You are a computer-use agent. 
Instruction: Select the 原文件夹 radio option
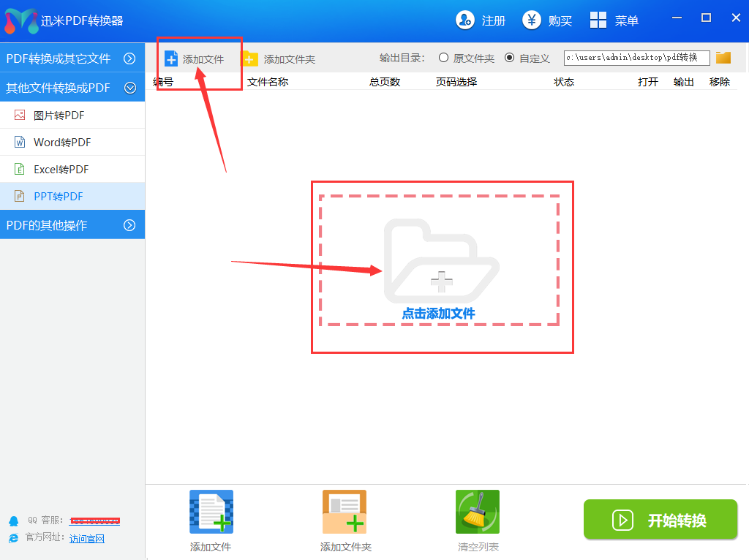[x=443, y=58]
